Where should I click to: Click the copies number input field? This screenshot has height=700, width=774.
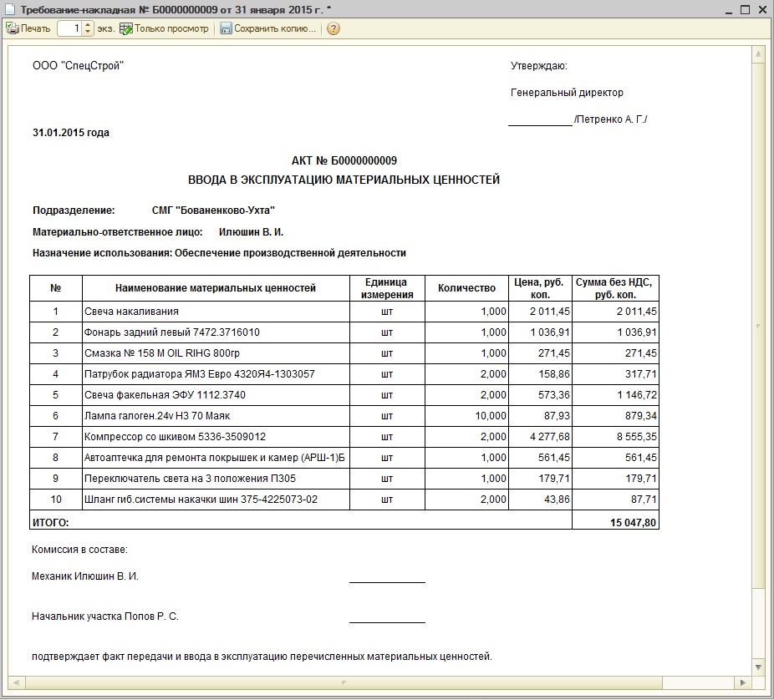70,28
